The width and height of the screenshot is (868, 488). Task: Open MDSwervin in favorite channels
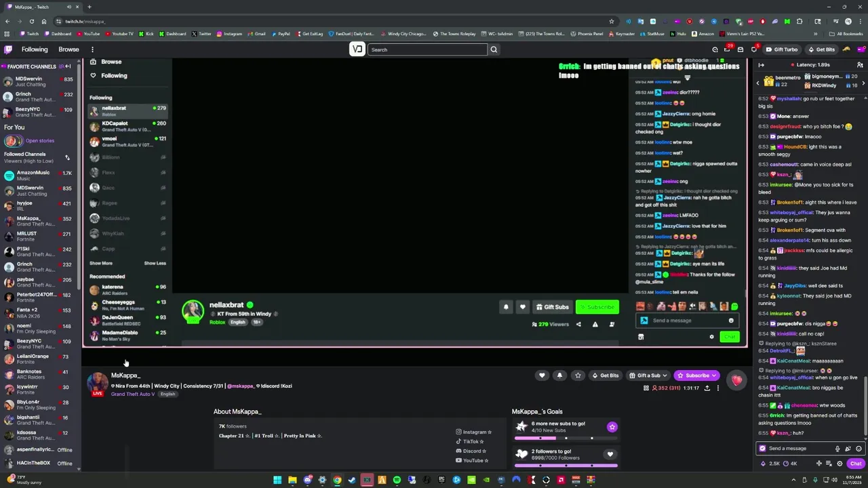(38, 81)
